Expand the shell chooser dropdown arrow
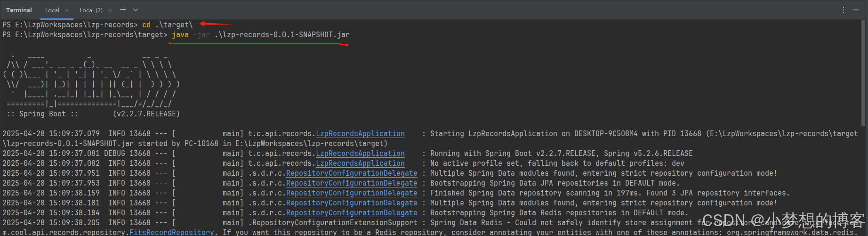This screenshot has height=236, width=868. [136, 10]
